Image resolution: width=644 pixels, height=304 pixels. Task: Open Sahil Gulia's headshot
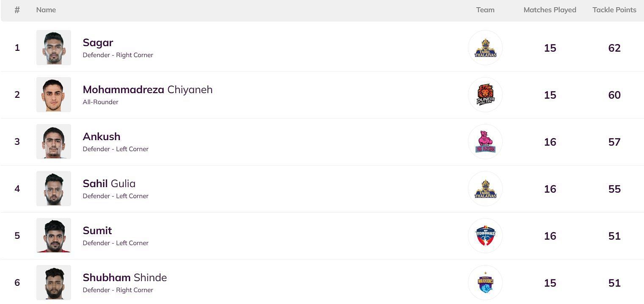54,188
